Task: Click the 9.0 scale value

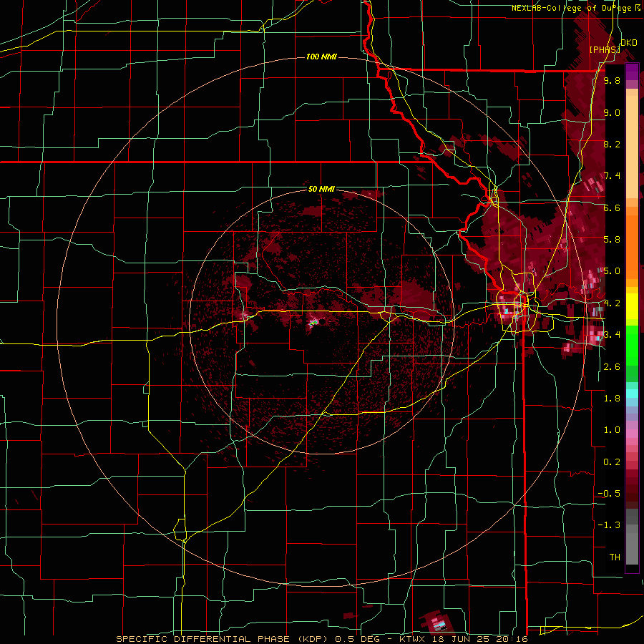Action: tap(612, 112)
